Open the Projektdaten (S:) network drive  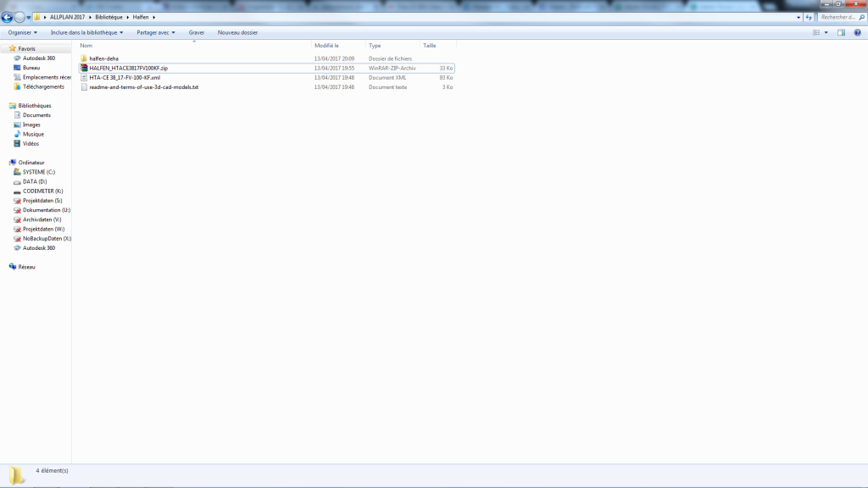tap(42, 200)
